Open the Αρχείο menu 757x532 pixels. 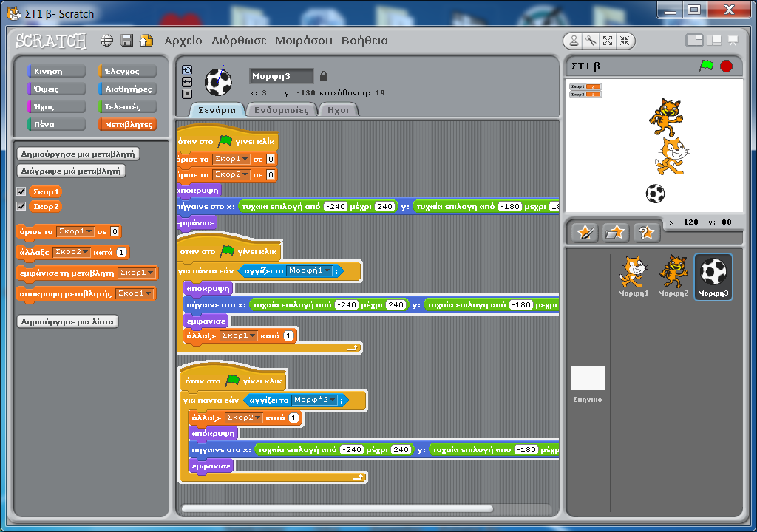point(183,41)
